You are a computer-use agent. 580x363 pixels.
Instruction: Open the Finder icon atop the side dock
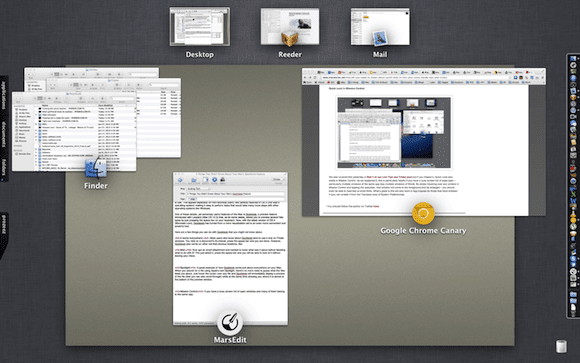[573, 58]
